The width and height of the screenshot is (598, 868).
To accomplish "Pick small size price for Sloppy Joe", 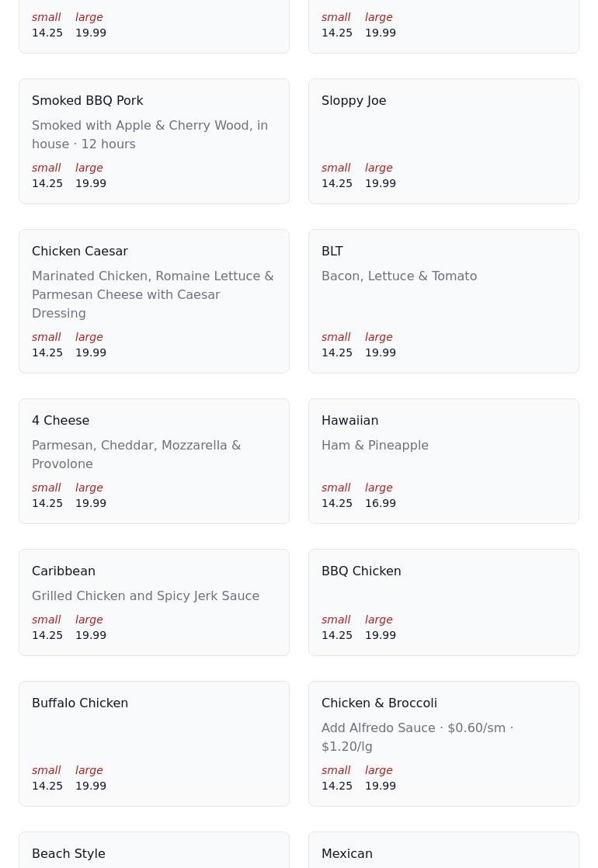I will pos(337,183).
